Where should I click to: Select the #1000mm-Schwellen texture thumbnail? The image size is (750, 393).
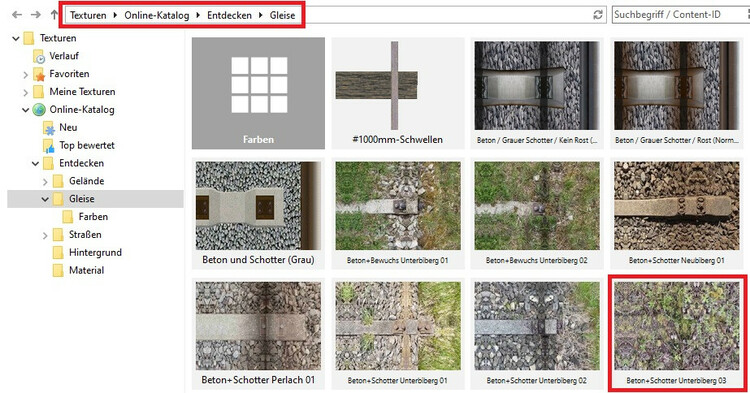398,93
